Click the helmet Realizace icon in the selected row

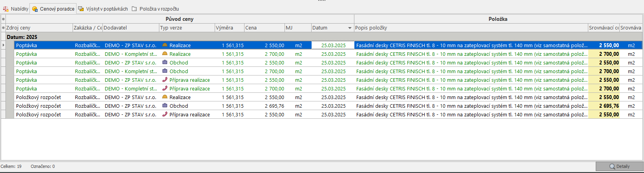click(165, 45)
